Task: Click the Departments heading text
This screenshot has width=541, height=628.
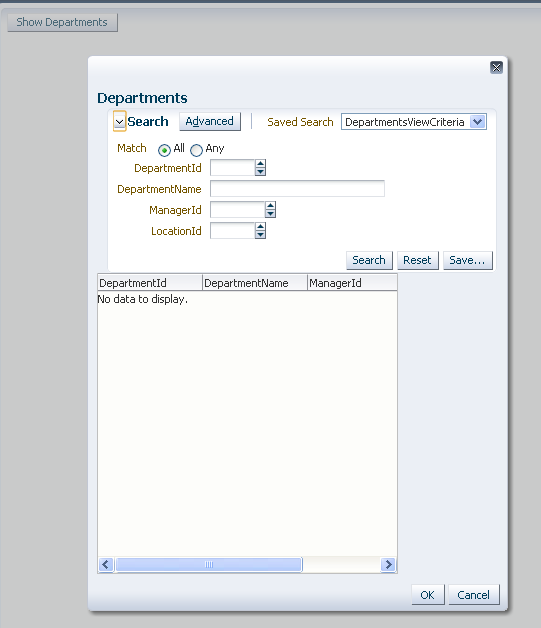Action: point(142,98)
